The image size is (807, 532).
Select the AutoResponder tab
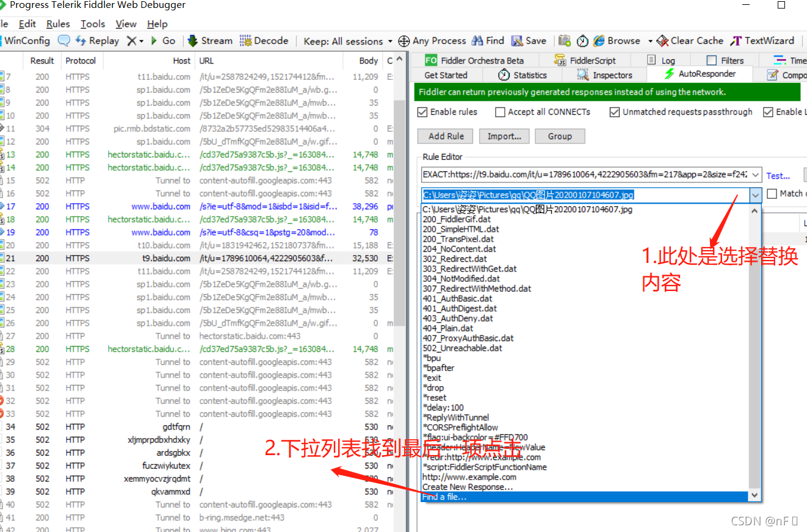pos(700,74)
